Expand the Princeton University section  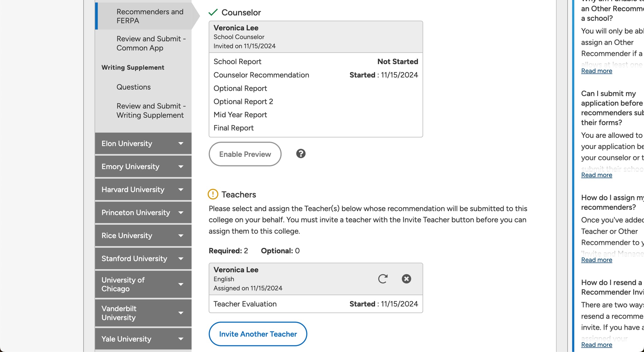pyautogui.click(x=143, y=212)
